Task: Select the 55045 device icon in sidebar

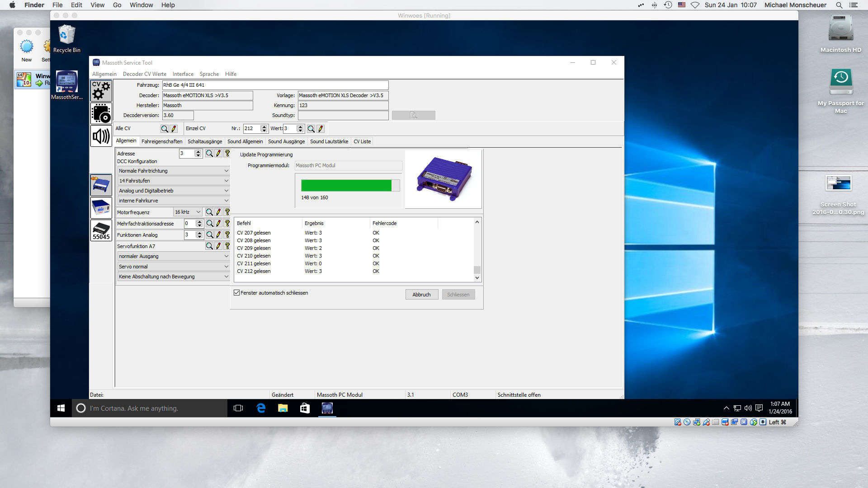Action: pyautogui.click(x=101, y=230)
